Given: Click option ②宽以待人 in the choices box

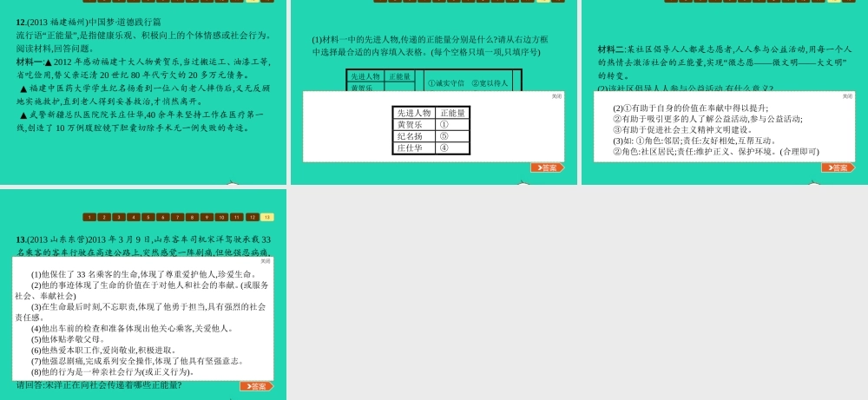Looking at the screenshot, I should tap(490, 83).
